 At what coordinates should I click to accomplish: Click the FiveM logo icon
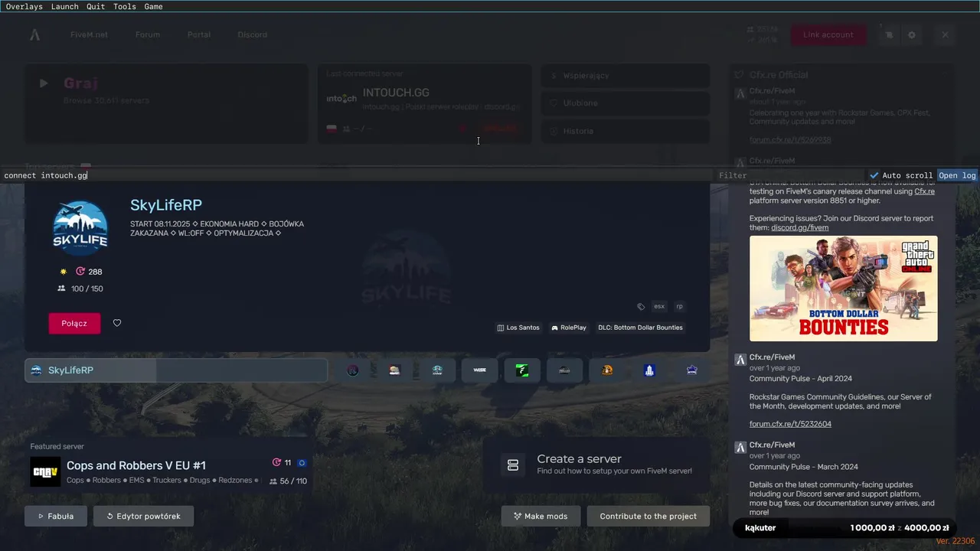(x=35, y=34)
